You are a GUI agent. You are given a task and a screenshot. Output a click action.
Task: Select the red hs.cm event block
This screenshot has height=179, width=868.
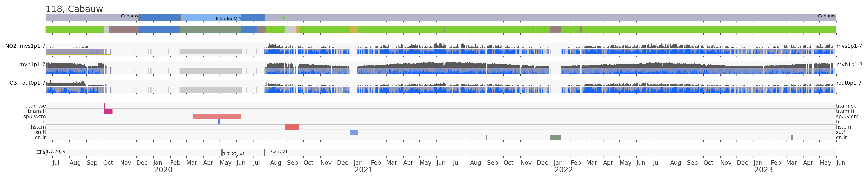[291, 127]
